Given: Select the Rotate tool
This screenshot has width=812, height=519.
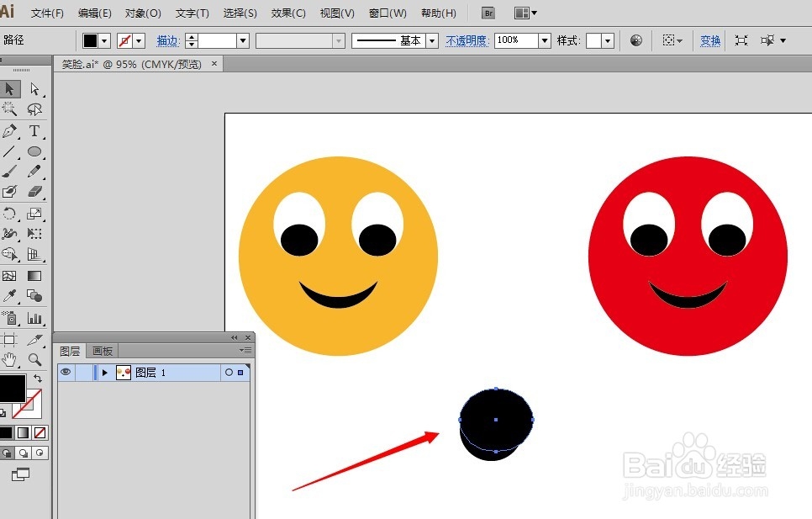Looking at the screenshot, I should (9, 213).
